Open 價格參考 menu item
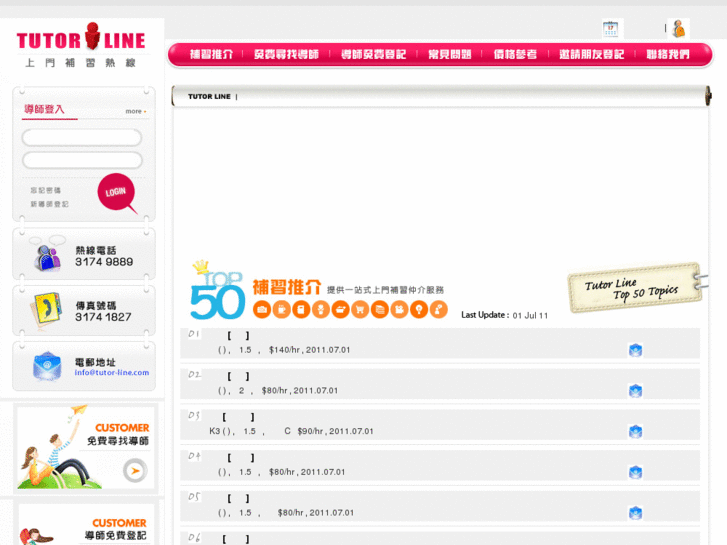This screenshot has width=727, height=545. pos(515,54)
